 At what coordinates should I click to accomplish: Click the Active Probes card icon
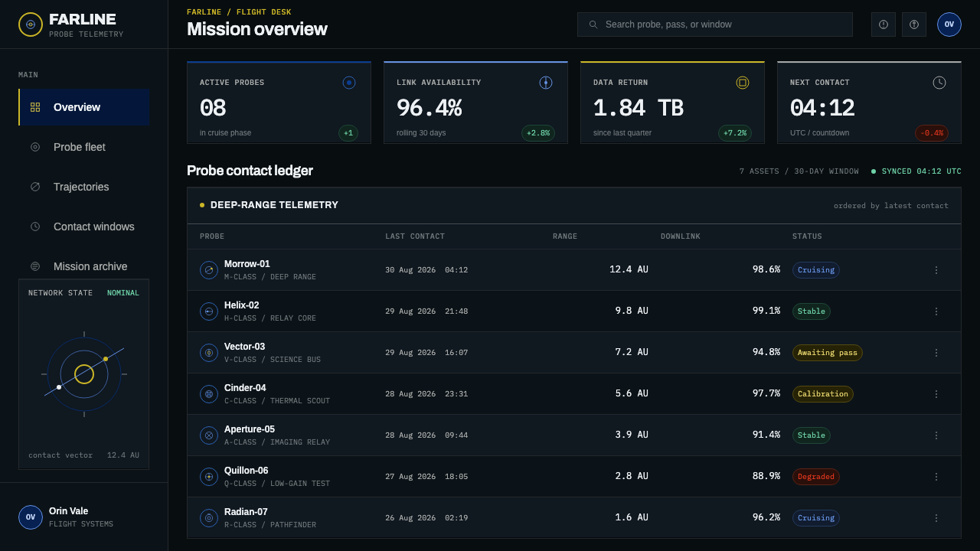coord(349,83)
